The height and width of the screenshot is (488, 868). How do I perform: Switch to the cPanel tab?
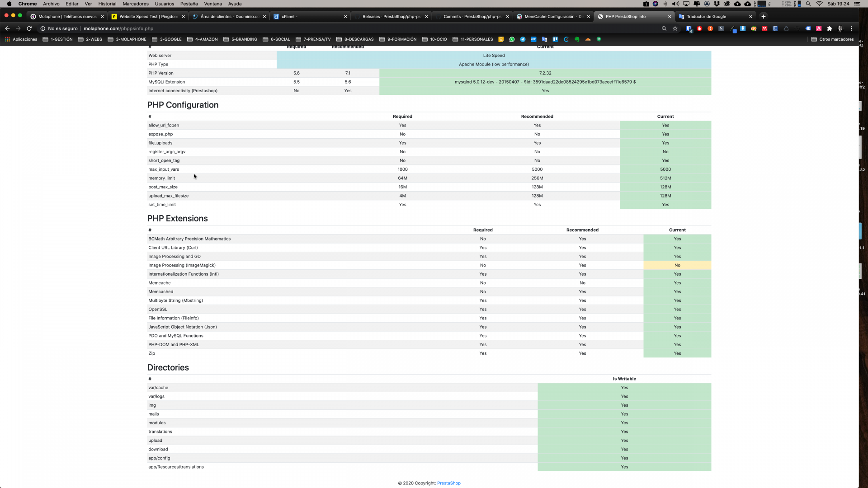(x=307, y=16)
